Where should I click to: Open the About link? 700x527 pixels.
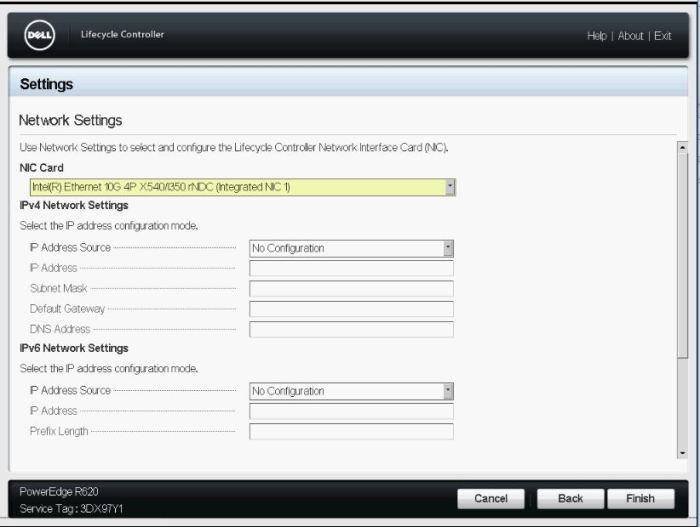(630, 36)
